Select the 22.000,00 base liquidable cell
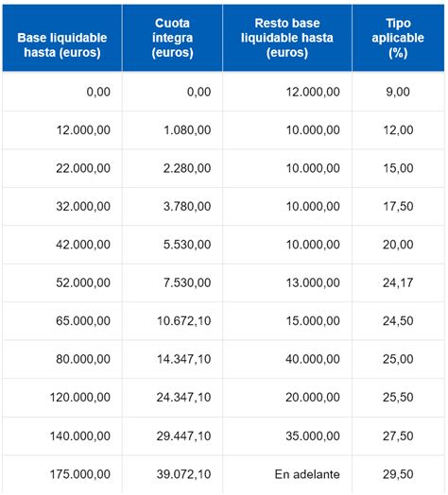 tap(62, 168)
